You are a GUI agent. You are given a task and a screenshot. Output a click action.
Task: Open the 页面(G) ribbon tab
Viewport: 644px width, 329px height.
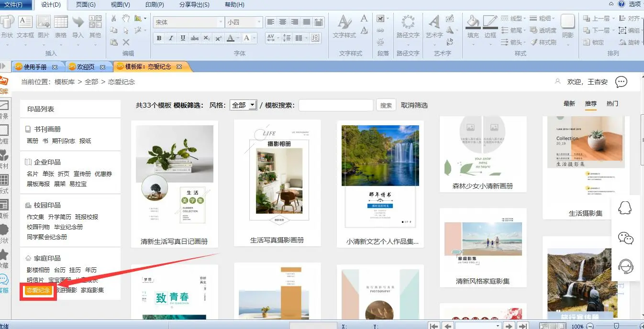86,5
